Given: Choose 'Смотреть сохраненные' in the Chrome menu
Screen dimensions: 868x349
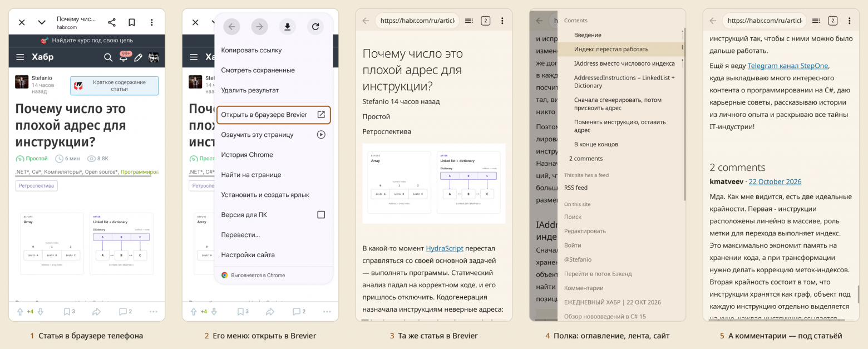Looking at the screenshot, I should pos(273,70).
